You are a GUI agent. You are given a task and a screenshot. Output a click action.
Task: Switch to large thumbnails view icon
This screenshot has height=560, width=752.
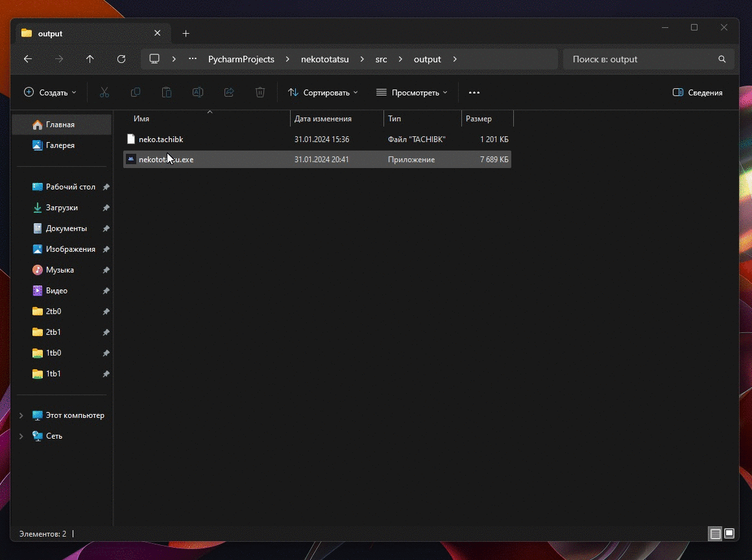pyautogui.click(x=729, y=533)
